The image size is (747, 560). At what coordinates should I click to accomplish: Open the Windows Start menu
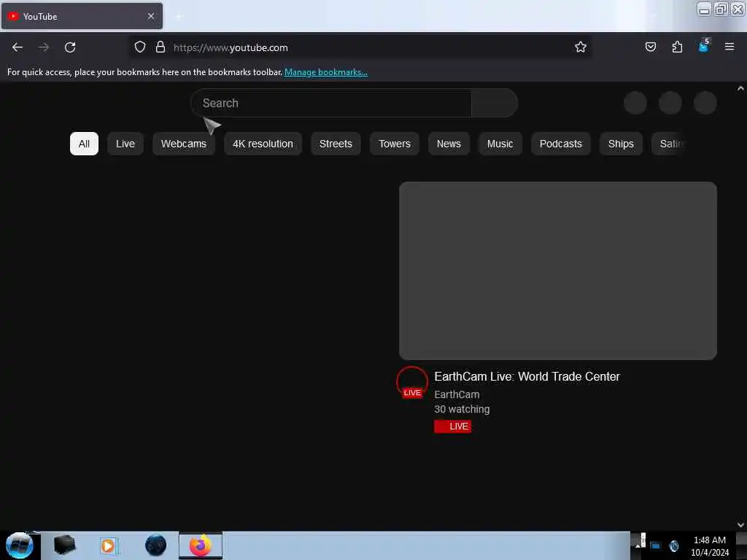tap(19, 545)
